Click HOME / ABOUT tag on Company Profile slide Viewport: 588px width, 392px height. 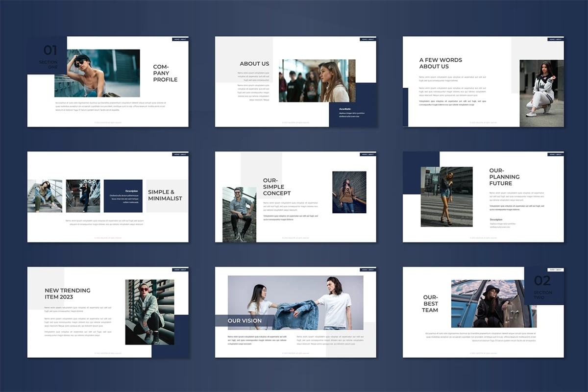180,39
